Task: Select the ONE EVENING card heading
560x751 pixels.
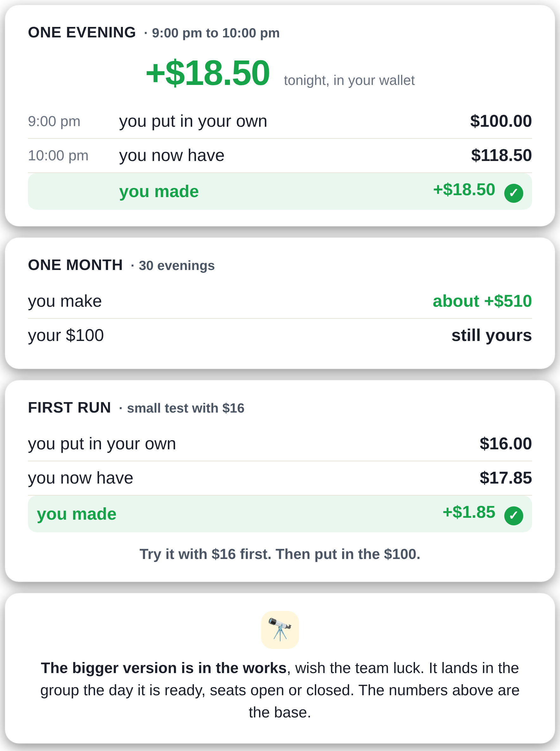Action: click(x=82, y=33)
